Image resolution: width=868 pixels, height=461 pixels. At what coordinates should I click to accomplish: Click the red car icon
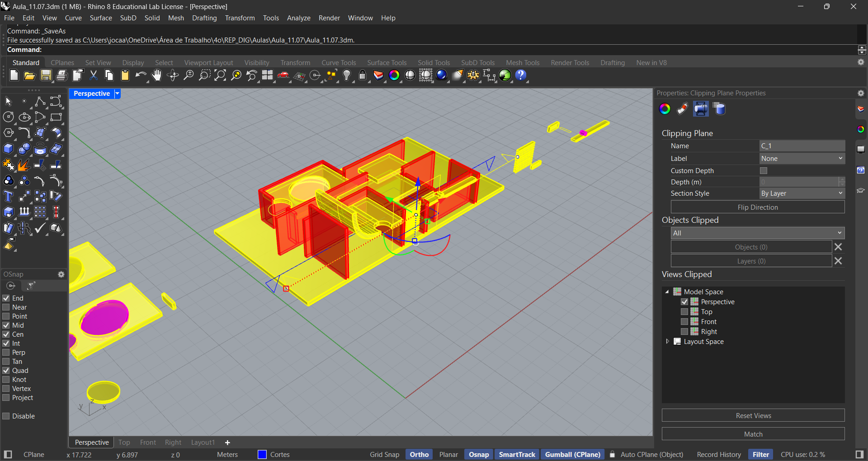click(283, 75)
